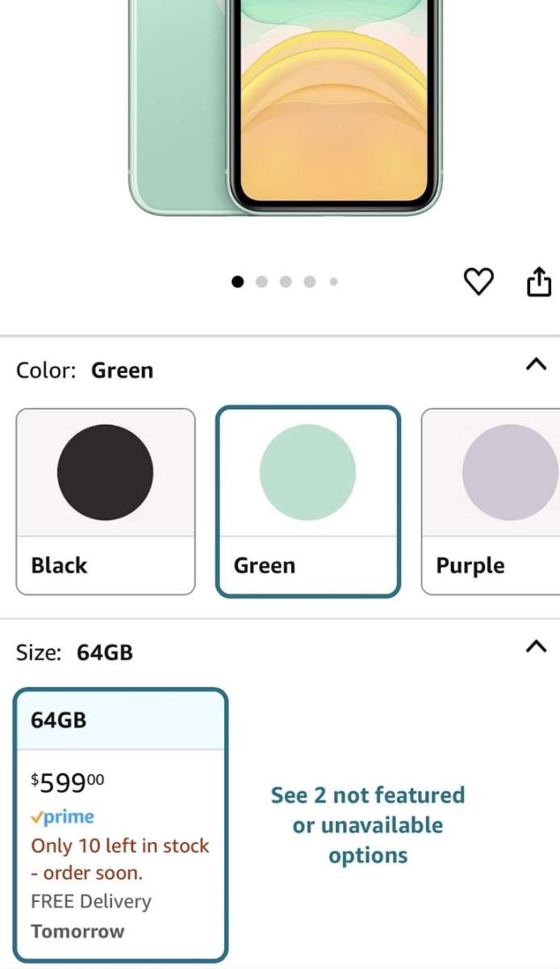Select the Green color swatch circle
The width and height of the screenshot is (560, 969).
click(x=307, y=472)
